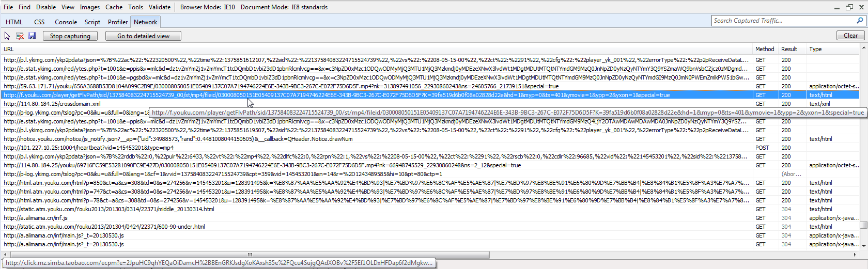Click the scroll right arrow
The image size is (868, 269).
coord(855,255)
